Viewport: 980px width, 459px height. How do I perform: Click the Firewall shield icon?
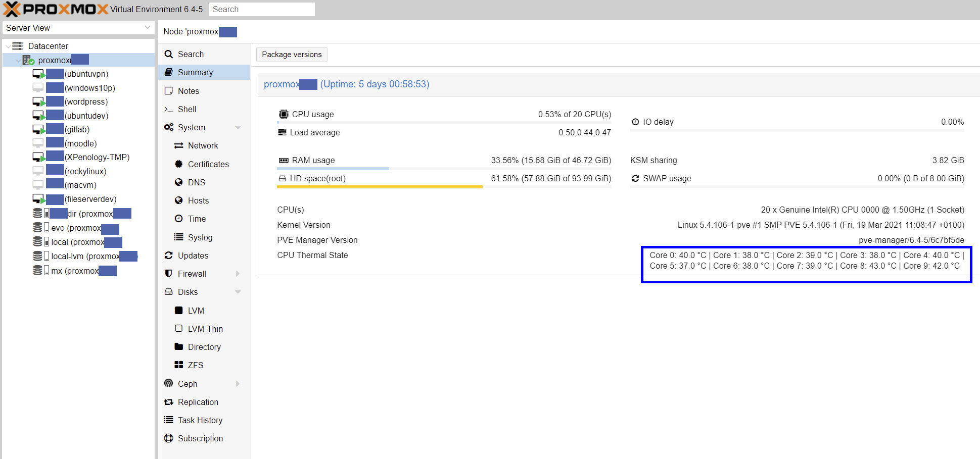[169, 274]
